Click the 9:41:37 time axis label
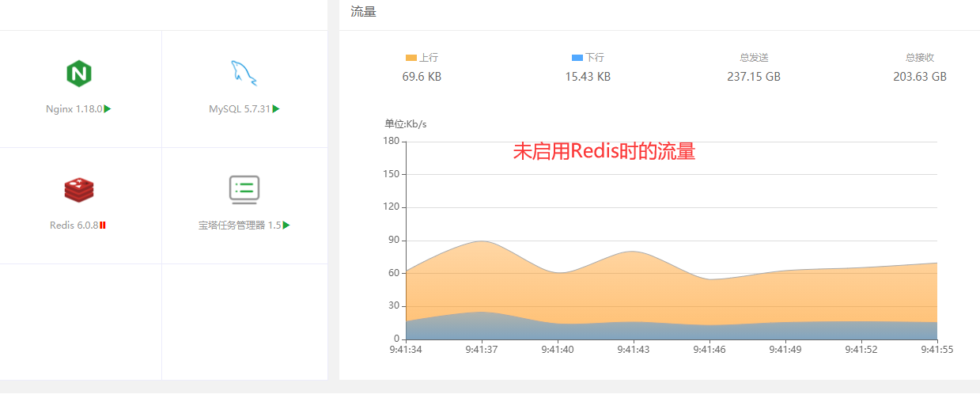 point(482,350)
